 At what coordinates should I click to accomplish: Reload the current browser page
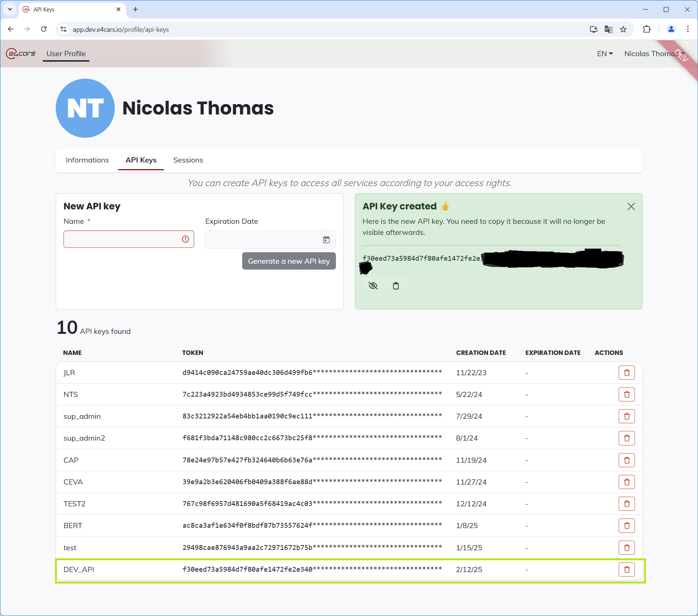(x=44, y=29)
